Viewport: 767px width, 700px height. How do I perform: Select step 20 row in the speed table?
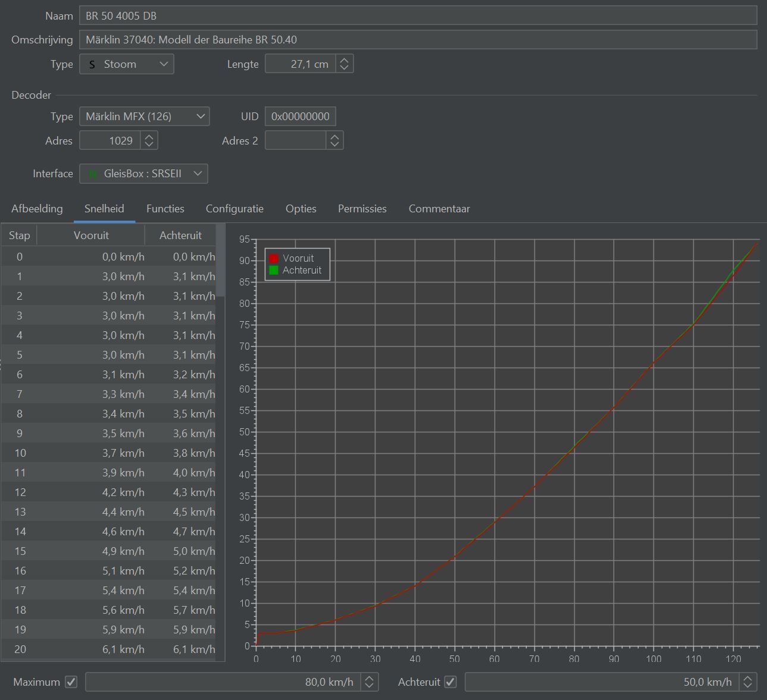click(x=108, y=649)
